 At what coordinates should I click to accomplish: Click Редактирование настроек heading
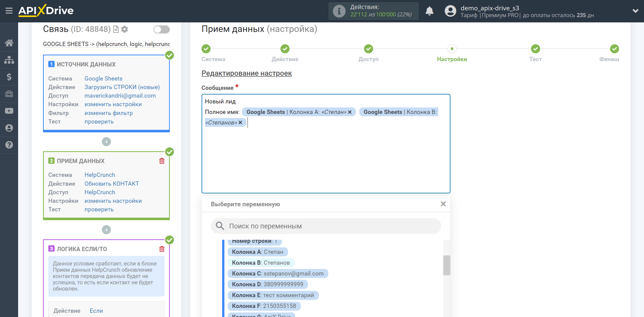(x=247, y=73)
